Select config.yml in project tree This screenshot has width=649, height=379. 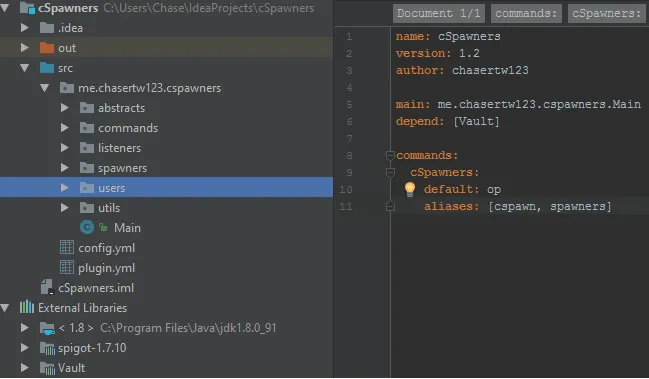[106, 248]
